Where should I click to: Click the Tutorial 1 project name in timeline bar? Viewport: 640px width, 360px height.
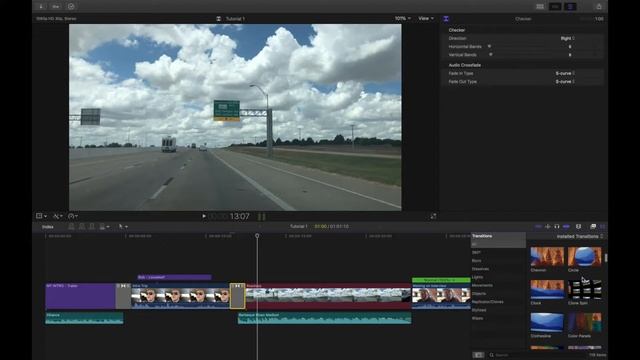(298, 227)
